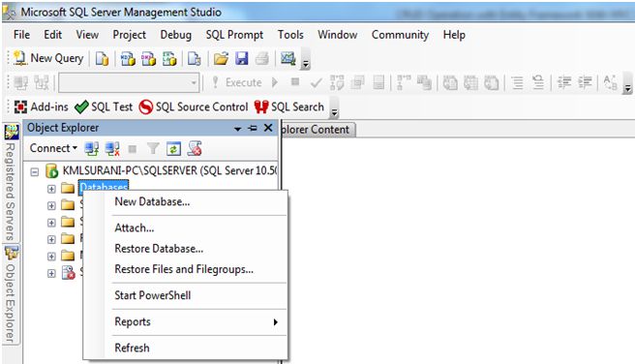Screen dimensions: 635x364
Task: Choose Restore Files and Filegroups...
Action: coord(184,269)
